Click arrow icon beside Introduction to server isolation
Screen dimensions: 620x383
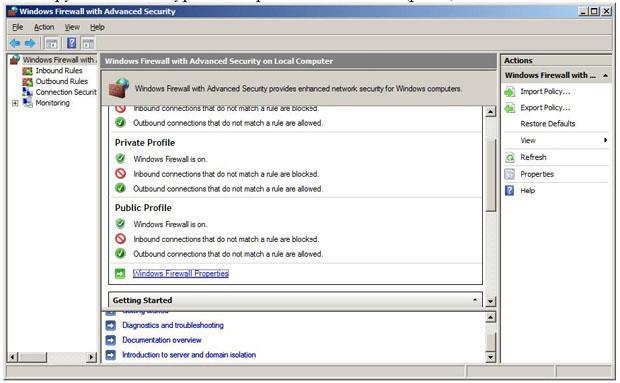(x=111, y=355)
